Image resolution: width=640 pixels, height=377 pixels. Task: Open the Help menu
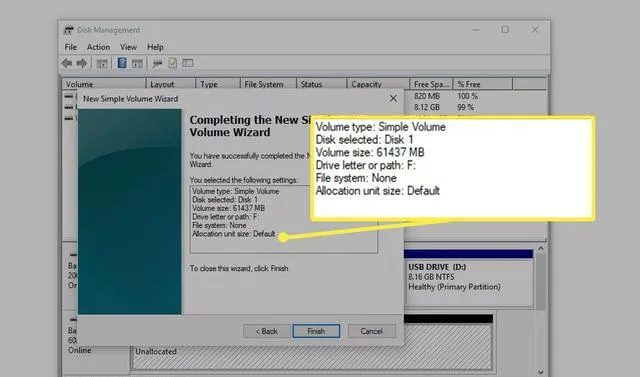point(155,47)
